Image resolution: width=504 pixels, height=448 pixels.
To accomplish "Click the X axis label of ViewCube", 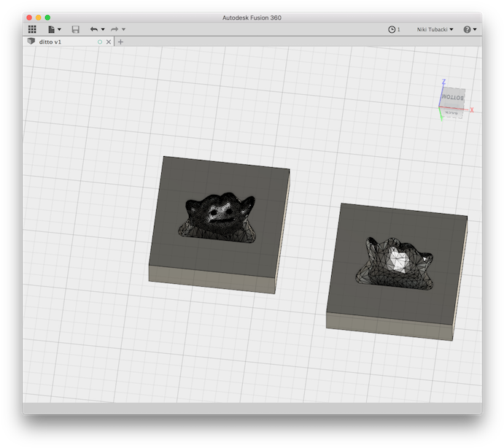I will coord(472,110).
